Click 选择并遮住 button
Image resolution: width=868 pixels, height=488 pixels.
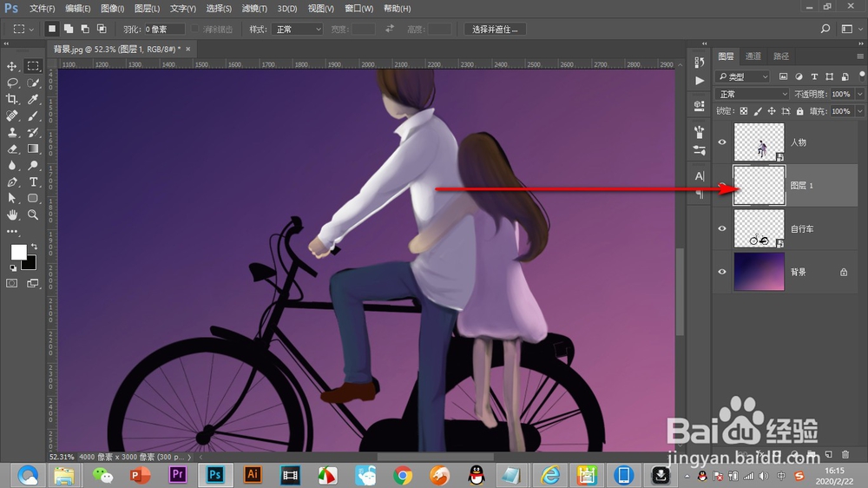click(495, 30)
